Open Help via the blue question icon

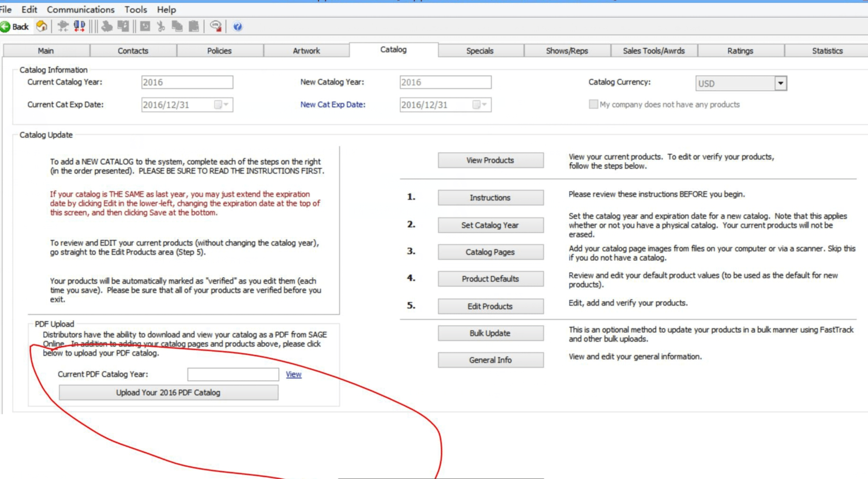(238, 27)
